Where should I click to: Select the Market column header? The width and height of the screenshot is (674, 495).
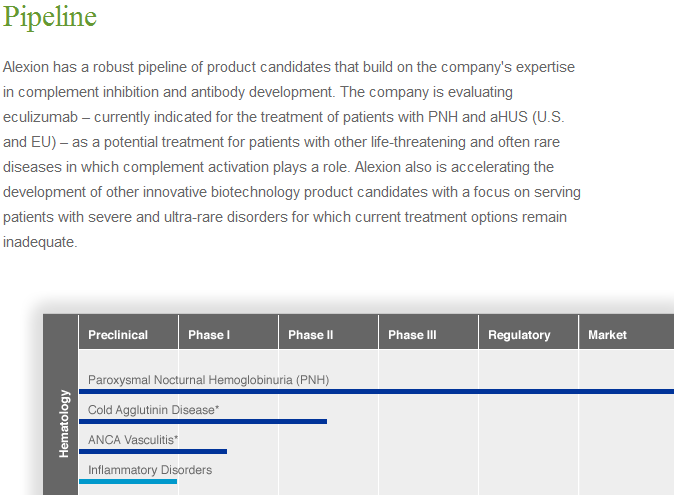tap(627, 332)
